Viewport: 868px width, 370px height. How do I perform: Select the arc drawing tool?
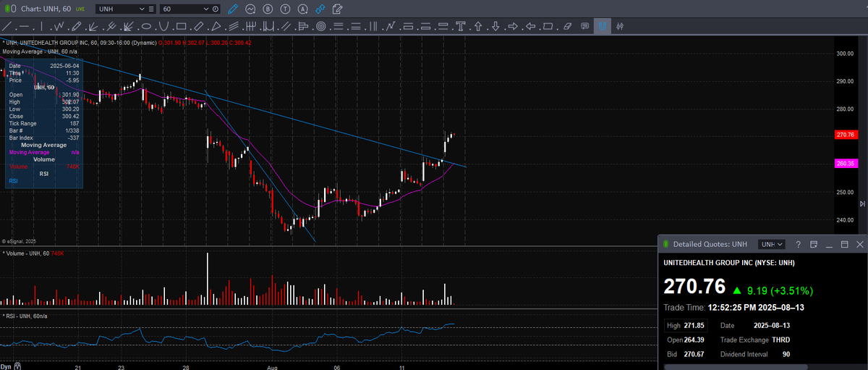(x=164, y=27)
